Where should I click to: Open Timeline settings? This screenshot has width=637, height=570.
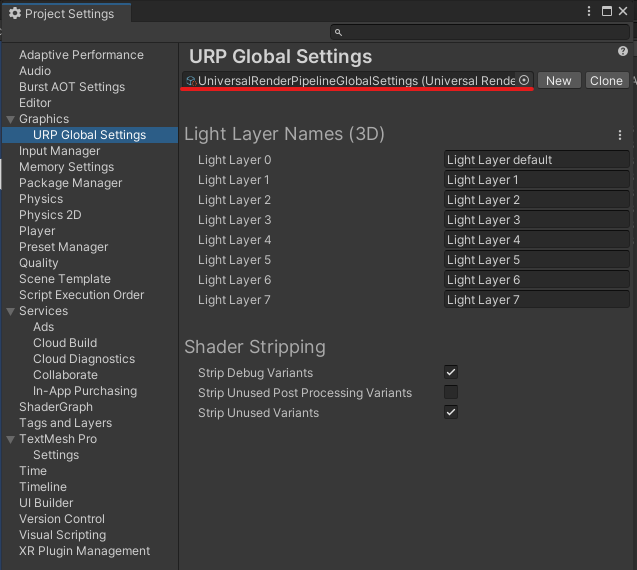43,487
